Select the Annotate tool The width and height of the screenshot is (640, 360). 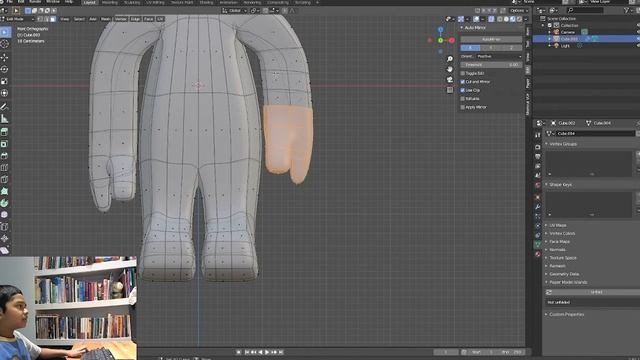pos(5,107)
